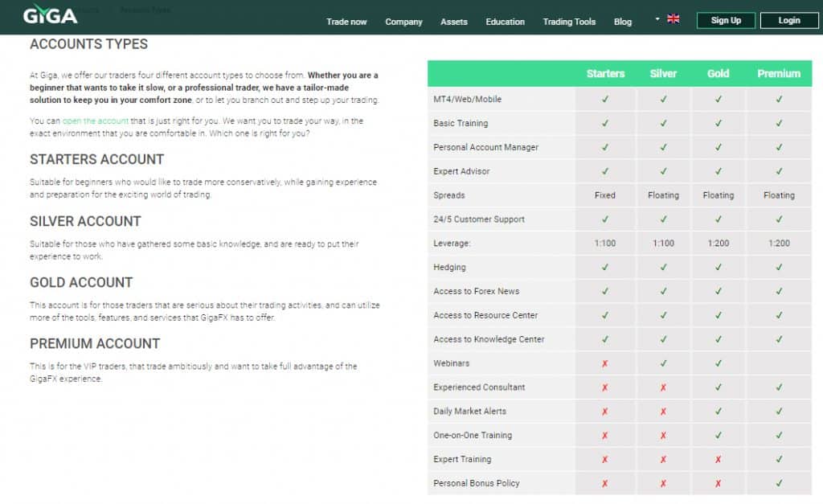The width and height of the screenshot is (823, 504).
Task: Click Gold checkmark in One-on-One Training row
Action: [718, 435]
